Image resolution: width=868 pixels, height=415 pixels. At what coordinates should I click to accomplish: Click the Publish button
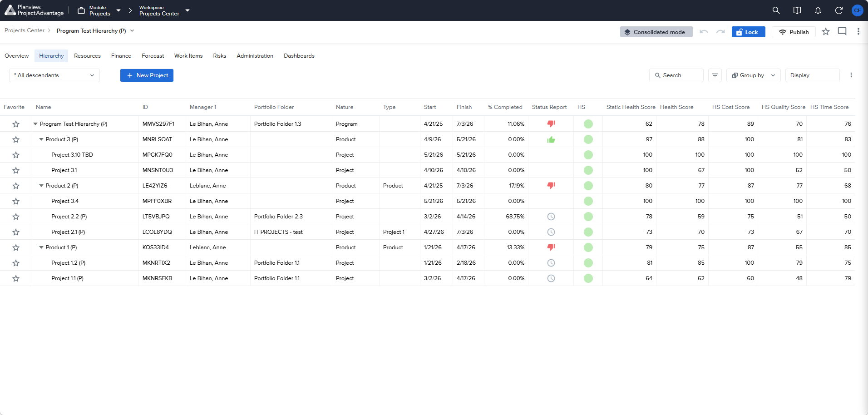794,32
